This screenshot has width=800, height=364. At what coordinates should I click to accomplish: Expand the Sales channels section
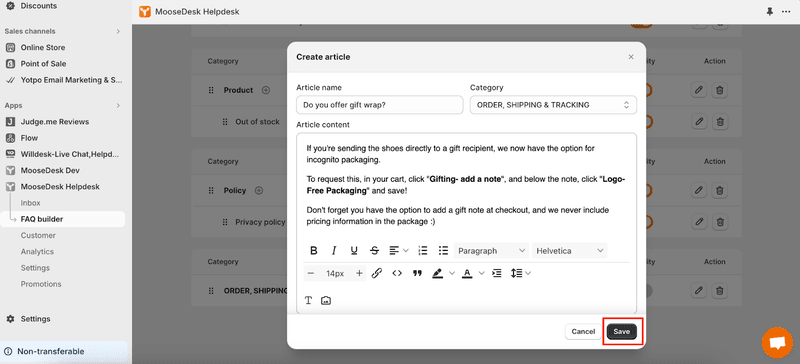(x=118, y=31)
